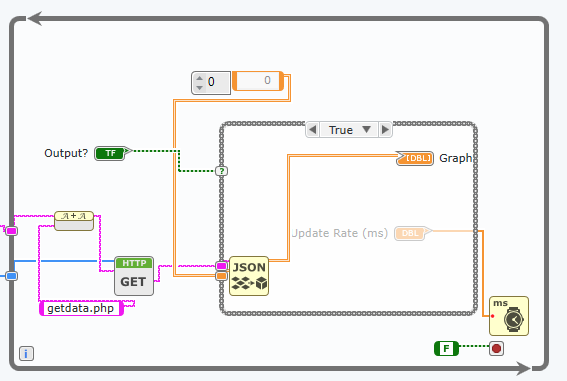Click the orange array tunnel on case structure
The width and height of the screenshot is (567, 381).
221,276
